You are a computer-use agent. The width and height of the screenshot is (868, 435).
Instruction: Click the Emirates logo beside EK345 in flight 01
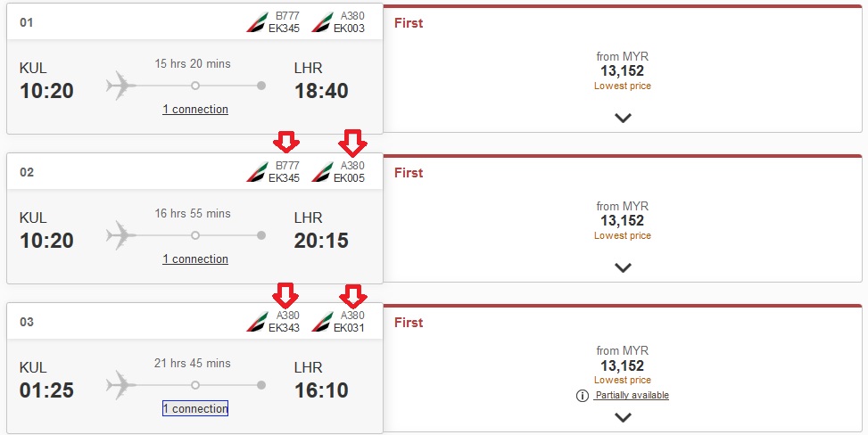[x=256, y=22]
